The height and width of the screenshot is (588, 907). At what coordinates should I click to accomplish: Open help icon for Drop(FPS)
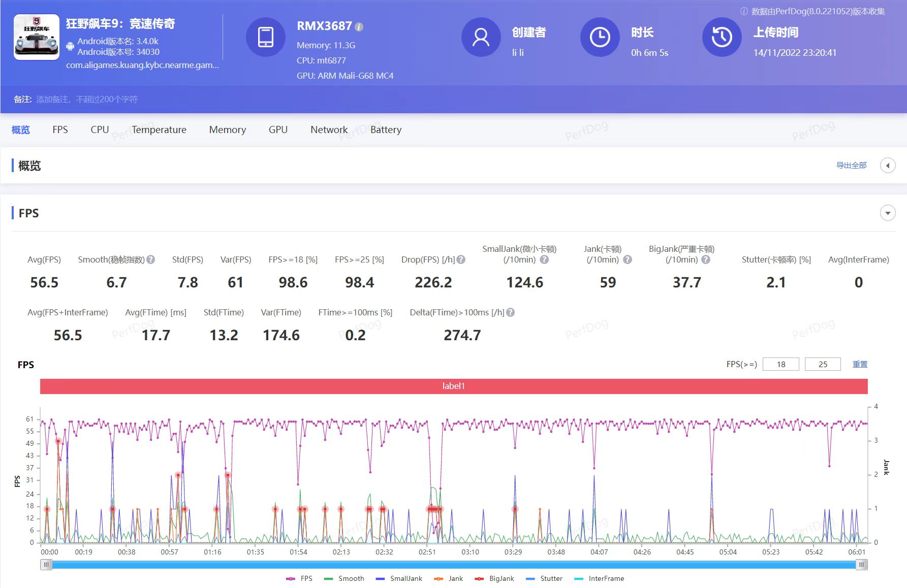pos(461,259)
